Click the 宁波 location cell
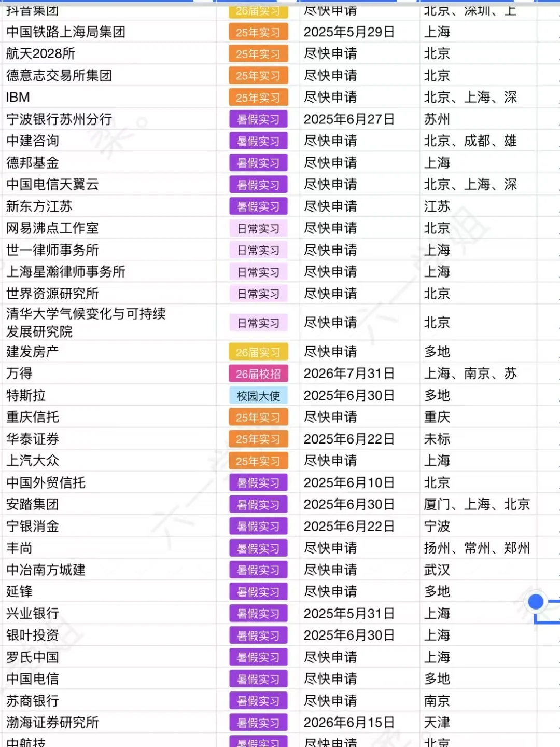Screen dimensions: 560x747 pyautogui.click(x=478, y=526)
